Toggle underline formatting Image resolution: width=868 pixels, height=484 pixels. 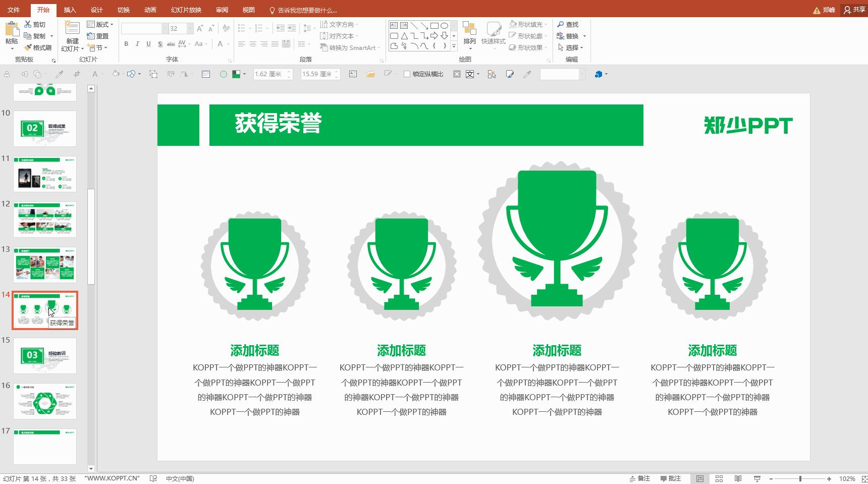coord(148,44)
